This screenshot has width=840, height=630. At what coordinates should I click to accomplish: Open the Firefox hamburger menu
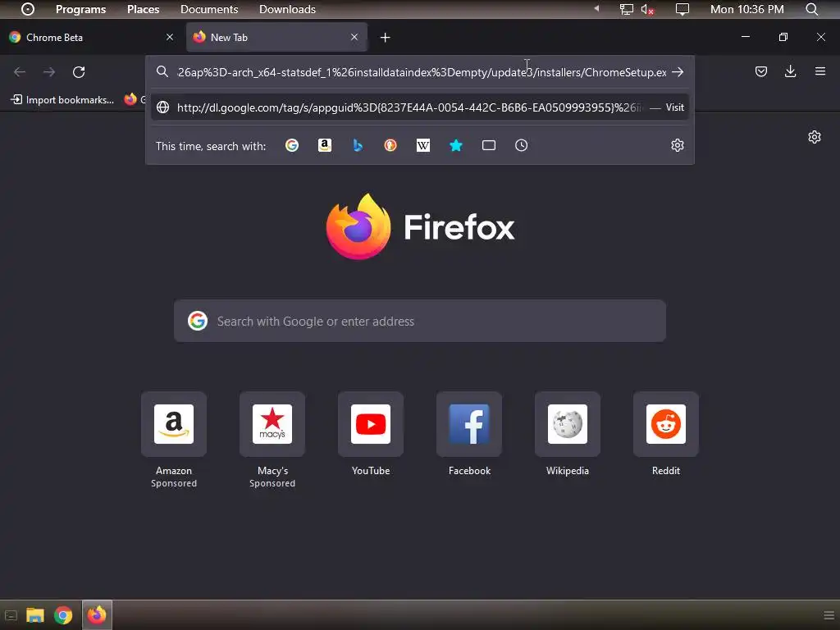pos(820,71)
